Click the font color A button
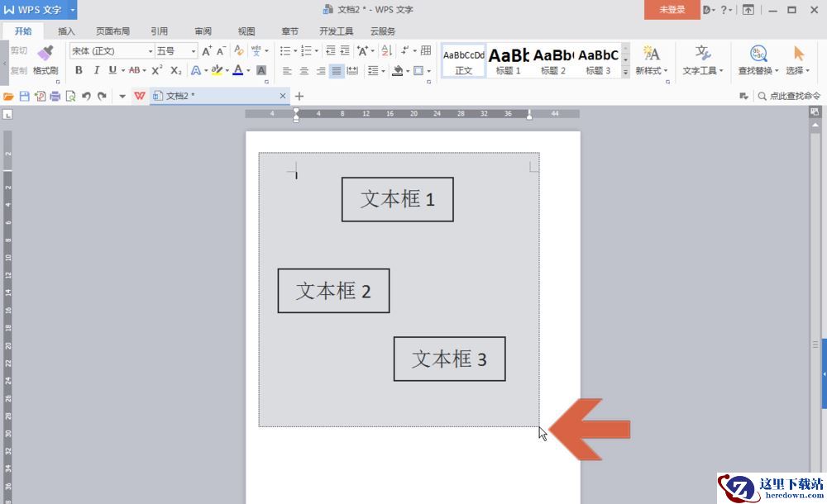Screen dimensions: 827x504 click(238, 70)
